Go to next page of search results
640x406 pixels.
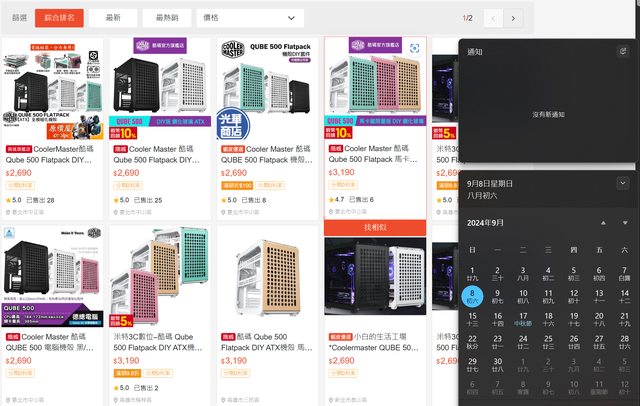click(513, 18)
